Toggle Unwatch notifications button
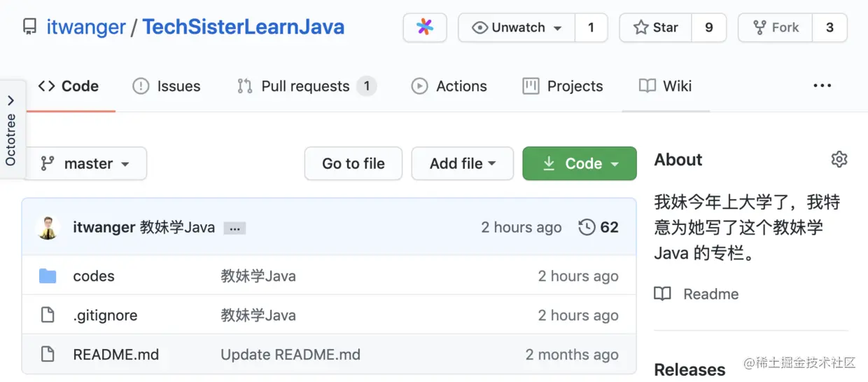868x382 pixels. tap(517, 27)
